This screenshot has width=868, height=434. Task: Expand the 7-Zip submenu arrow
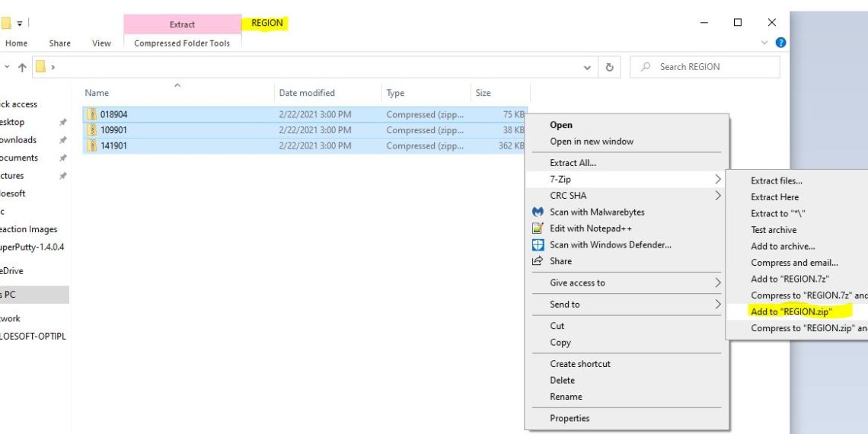point(717,180)
